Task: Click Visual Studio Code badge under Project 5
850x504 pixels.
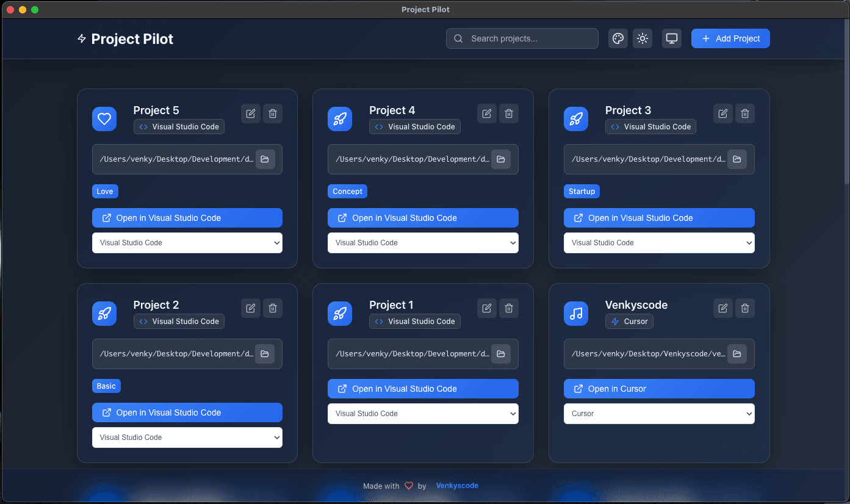Action: click(x=179, y=127)
